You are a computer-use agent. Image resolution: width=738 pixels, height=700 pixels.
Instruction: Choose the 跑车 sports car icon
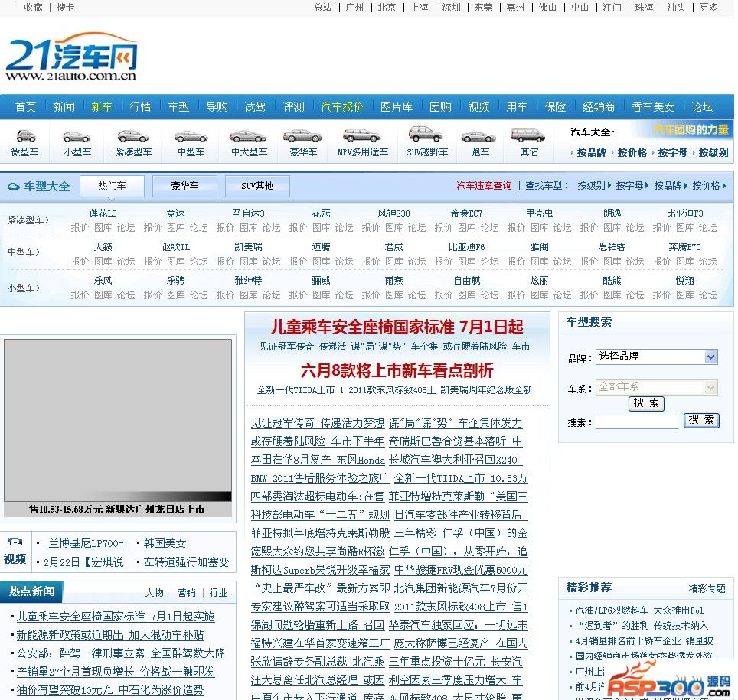478,137
